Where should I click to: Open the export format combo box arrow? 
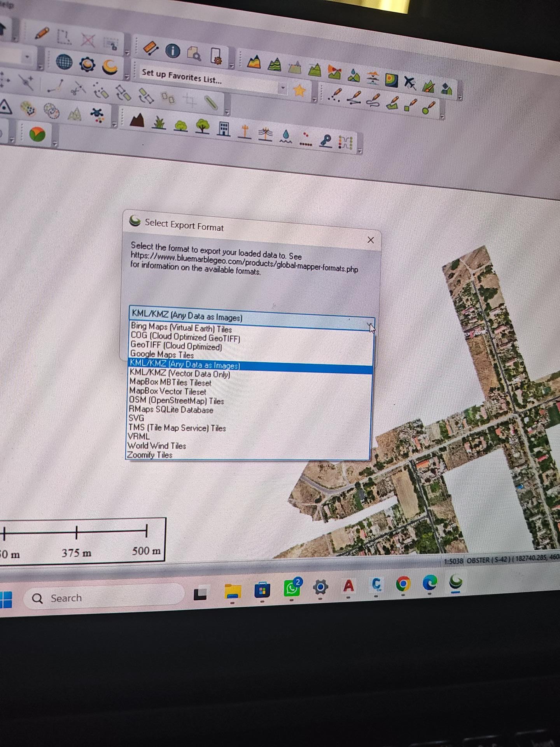(x=369, y=324)
